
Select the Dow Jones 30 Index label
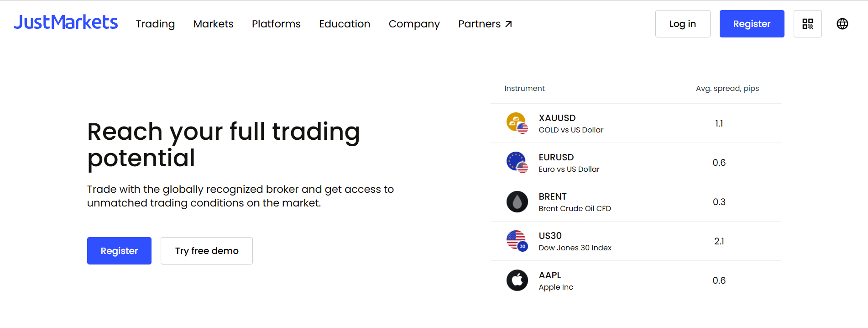[575, 248]
